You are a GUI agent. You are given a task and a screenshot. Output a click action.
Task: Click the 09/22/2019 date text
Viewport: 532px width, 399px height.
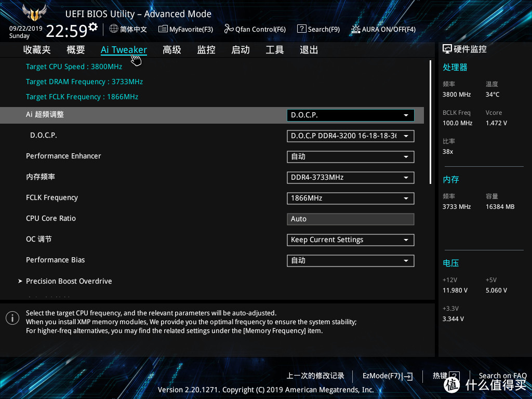26,29
